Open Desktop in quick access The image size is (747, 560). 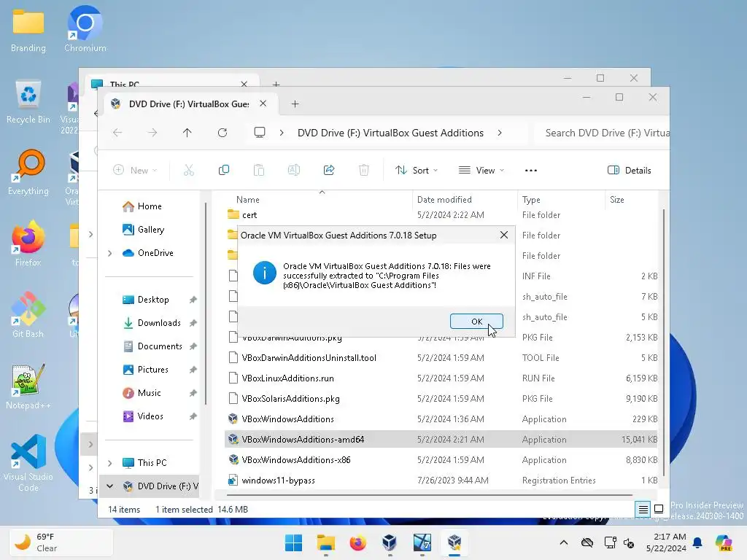point(152,300)
